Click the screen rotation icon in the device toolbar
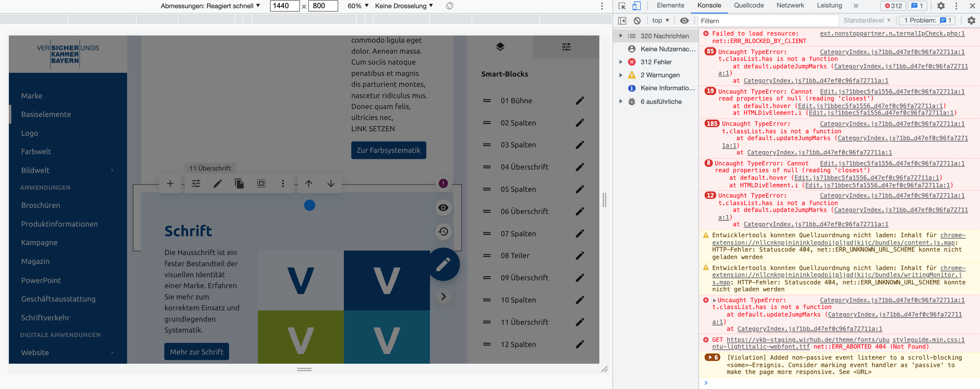The height and width of the screenshot is (389, 980). 450,6
